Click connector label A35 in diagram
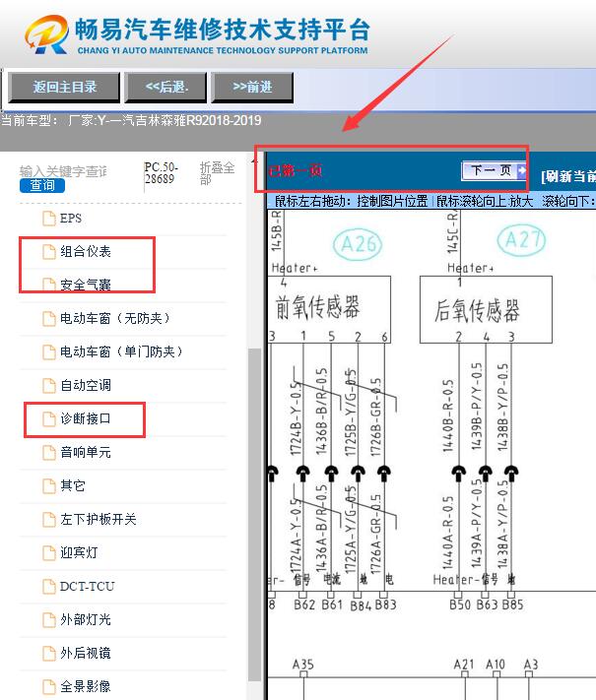Viewport: 596px width, 700px height. 302,665
